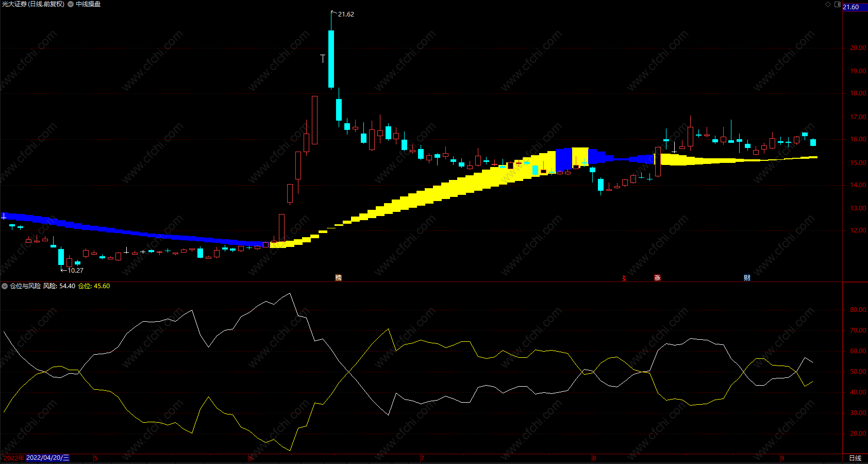Click the 光大证券 (日线.前复权) title

click(34, 4)
